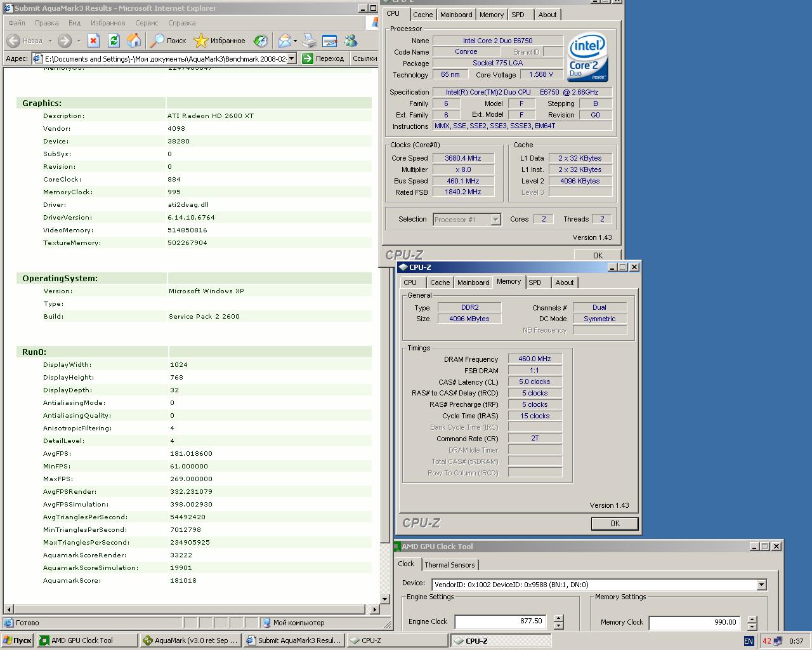Expand the Processor #1 selection dropdown
The width and height of the screenshot is (812, 650).
click(x=496, y=220)
